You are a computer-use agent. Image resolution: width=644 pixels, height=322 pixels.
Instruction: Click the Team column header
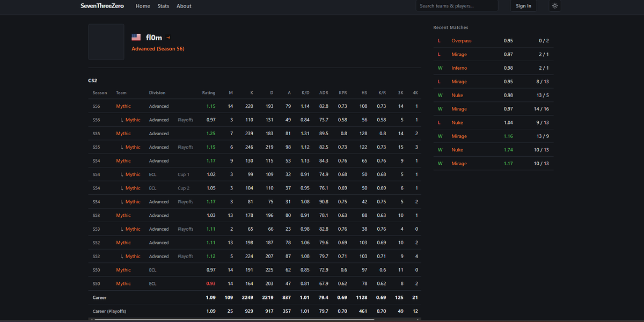coord(121,93)
